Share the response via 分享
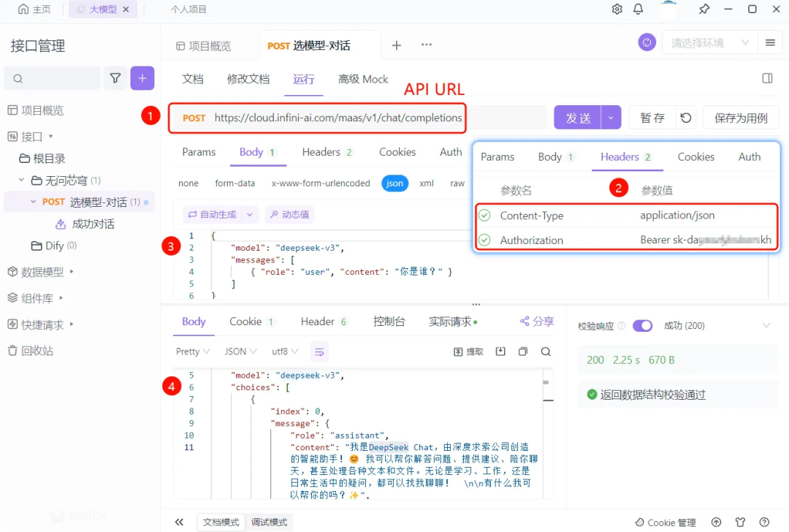The height and width of the screenshot is (532, 789). (x=537, y=321)
